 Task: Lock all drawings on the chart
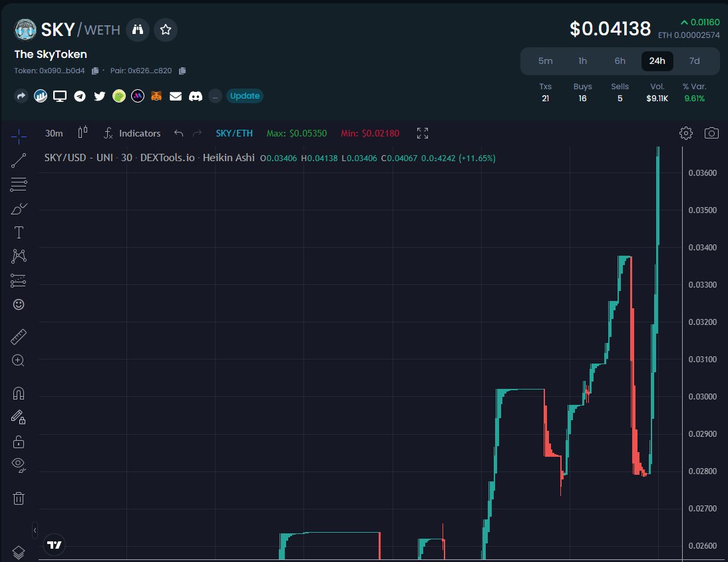19,441
